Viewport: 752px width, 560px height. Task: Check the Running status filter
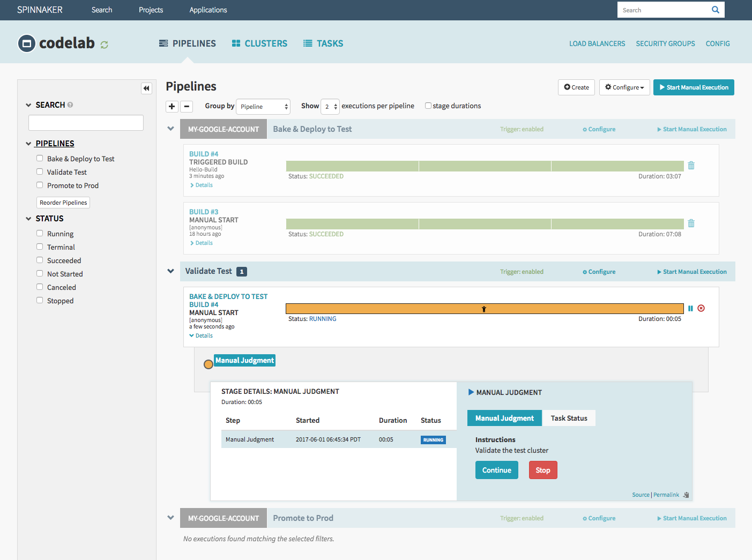[x=40, y=233]
